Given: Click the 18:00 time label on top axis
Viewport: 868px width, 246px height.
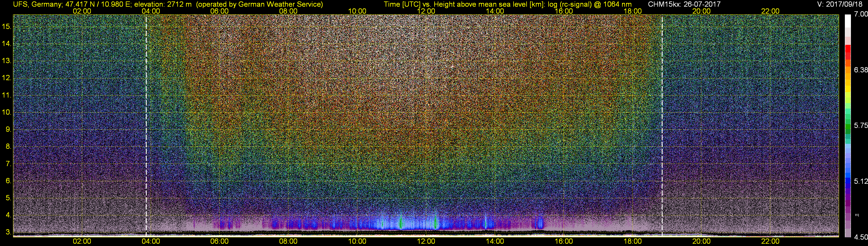Looking at the screenshot, I should [632, 11].
